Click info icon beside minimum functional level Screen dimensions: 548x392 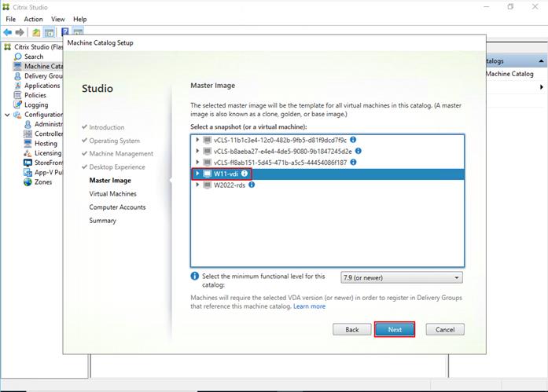(195, 276)
